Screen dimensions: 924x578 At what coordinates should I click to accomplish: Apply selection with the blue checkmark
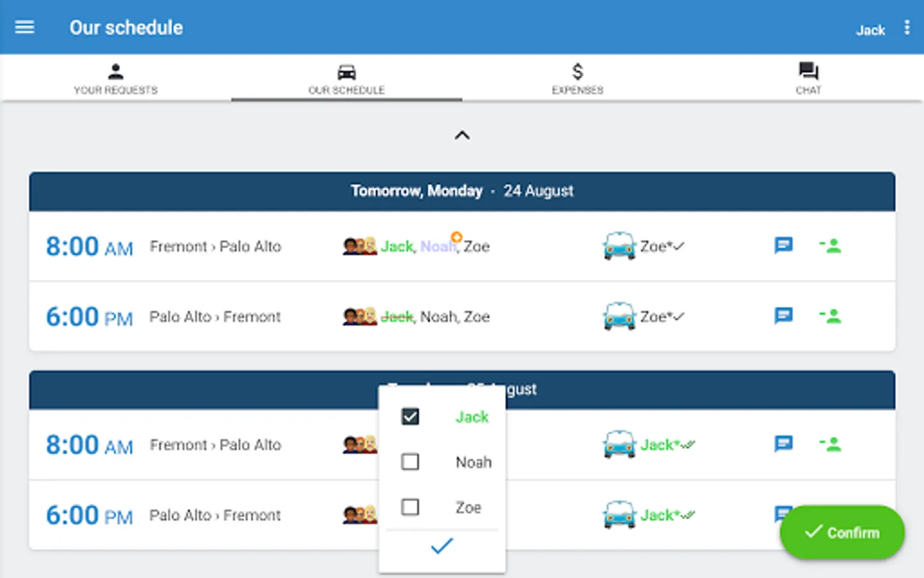click(441, 547)
